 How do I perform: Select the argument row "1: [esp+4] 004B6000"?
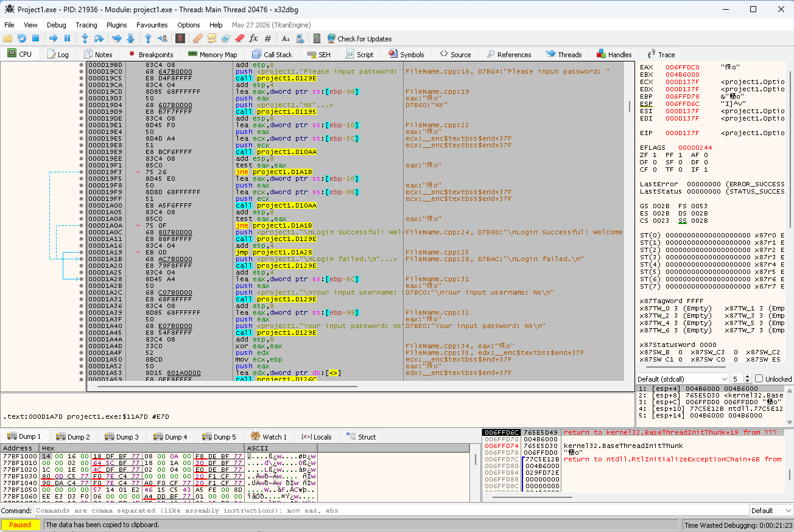click(x=711, y=388)
